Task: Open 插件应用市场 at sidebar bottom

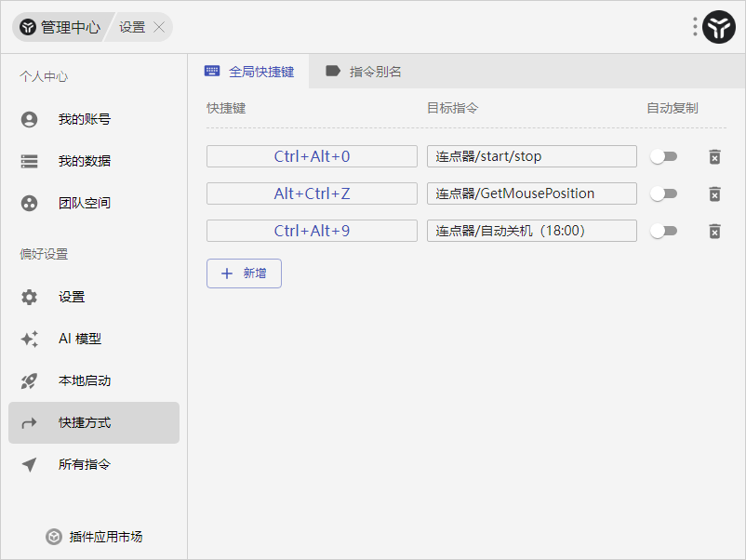Action: click(x=95, y=537)
